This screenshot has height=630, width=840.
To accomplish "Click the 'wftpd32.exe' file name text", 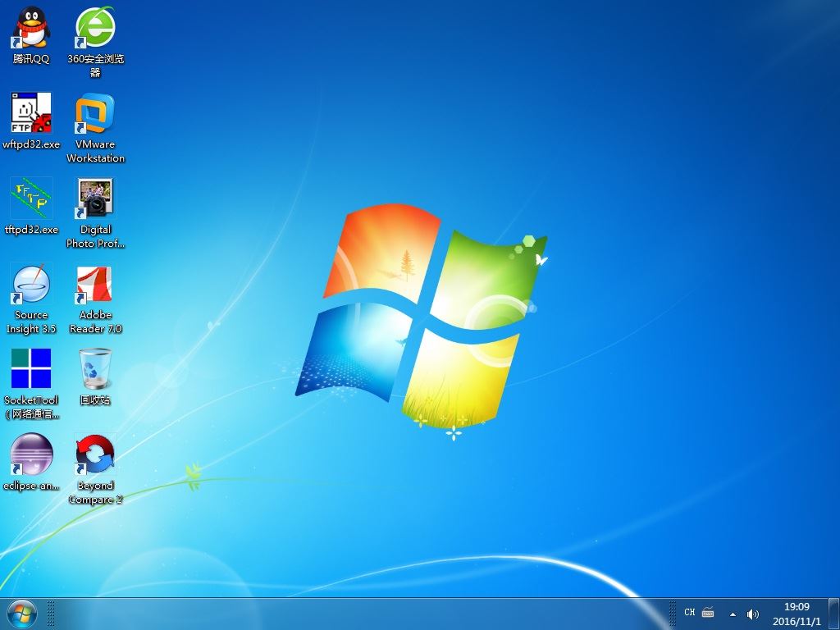I will pyautogui.click(x=31, y=144).
